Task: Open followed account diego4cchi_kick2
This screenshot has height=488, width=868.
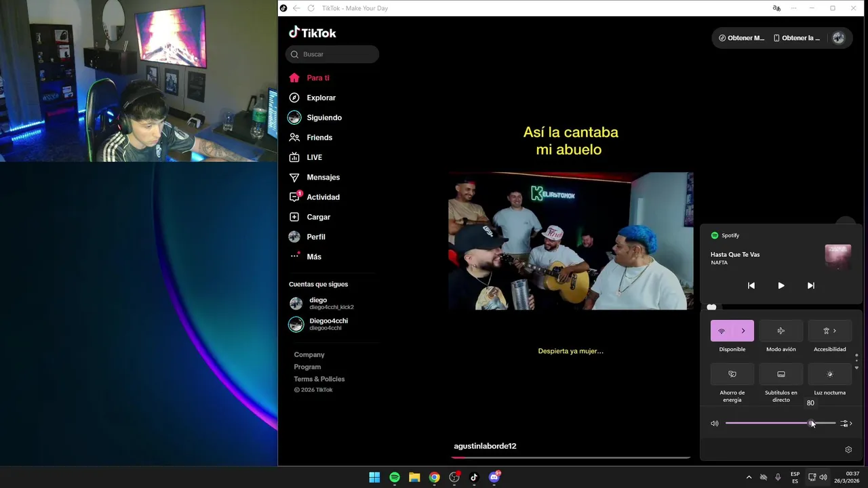Action: pyautogui.click(x=322, y=303)
